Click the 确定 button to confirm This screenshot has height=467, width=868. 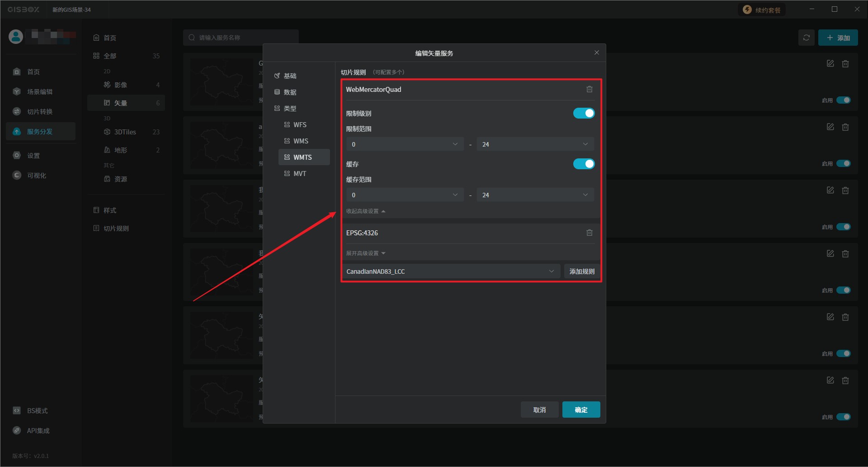(x=581, y=410)
